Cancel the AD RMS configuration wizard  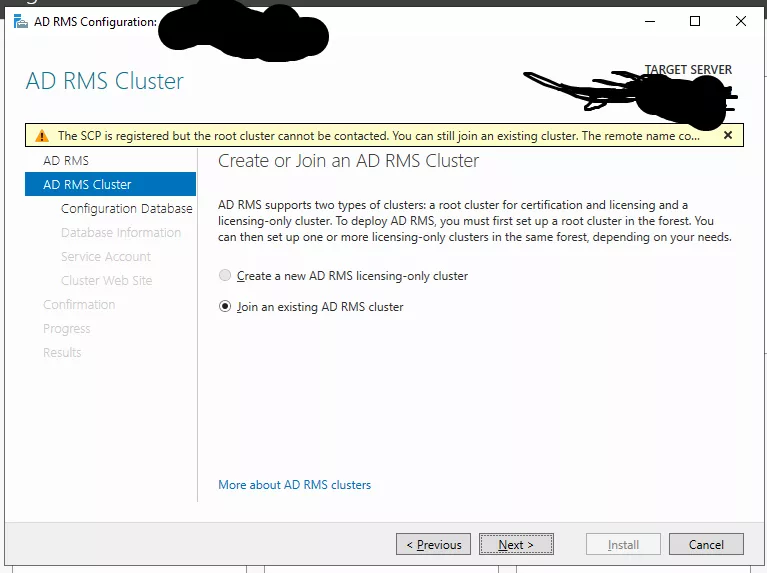tap(706, 544)
